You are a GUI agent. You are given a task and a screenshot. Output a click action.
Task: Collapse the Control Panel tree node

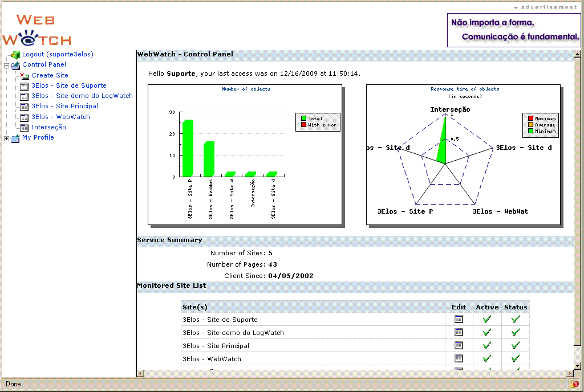[x=7, y=65]
